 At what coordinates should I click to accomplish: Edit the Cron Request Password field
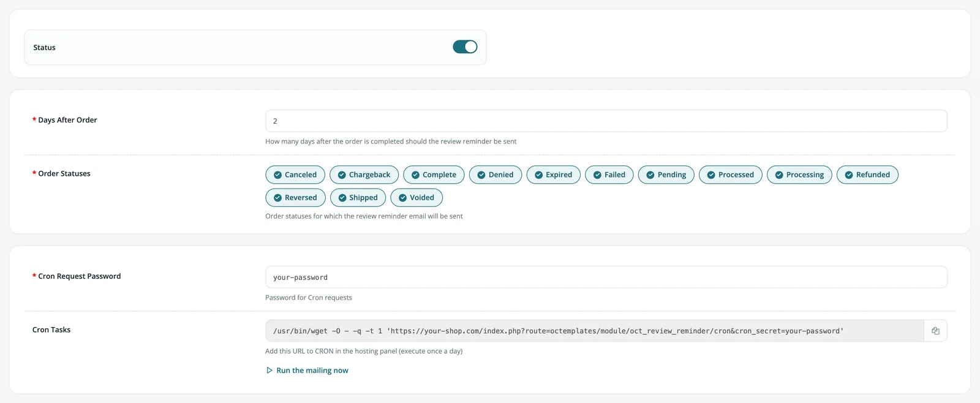click(606, 277)
